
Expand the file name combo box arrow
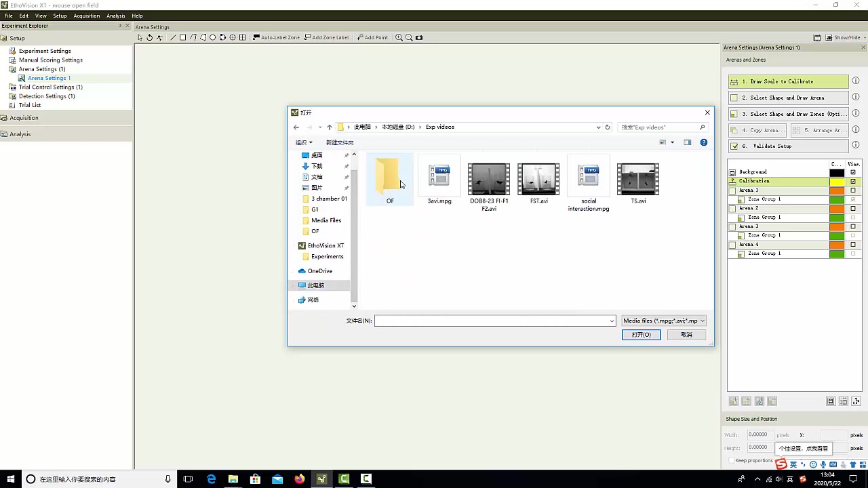pyautogui.click(x=612, y=321)
